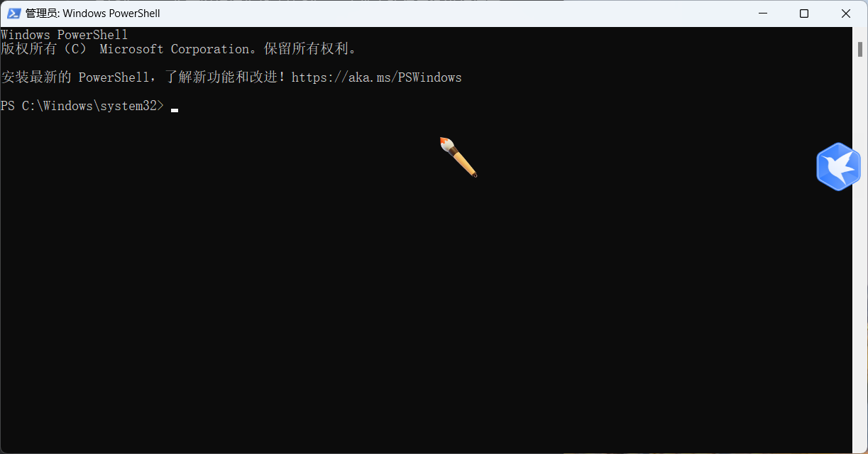The height and width of the screenshot is (454, 868).
Task: Maximize the PowerShell window
Action: click(804, 13)
